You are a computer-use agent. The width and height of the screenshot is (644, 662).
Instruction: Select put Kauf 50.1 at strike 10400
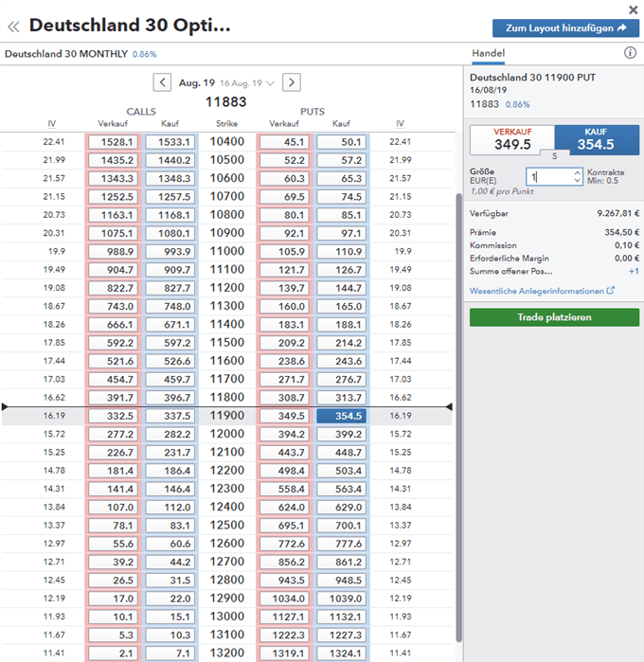(x=342, y=142)
